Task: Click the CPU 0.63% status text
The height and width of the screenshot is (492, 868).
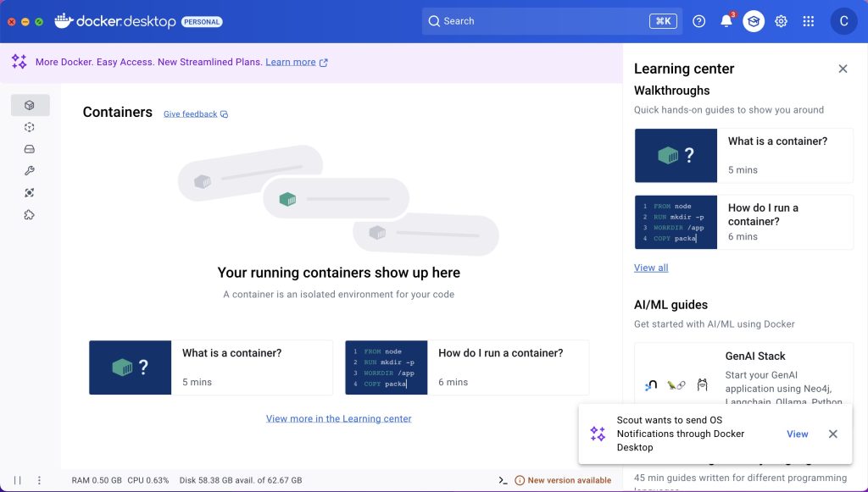Action: tap(147, 480)
